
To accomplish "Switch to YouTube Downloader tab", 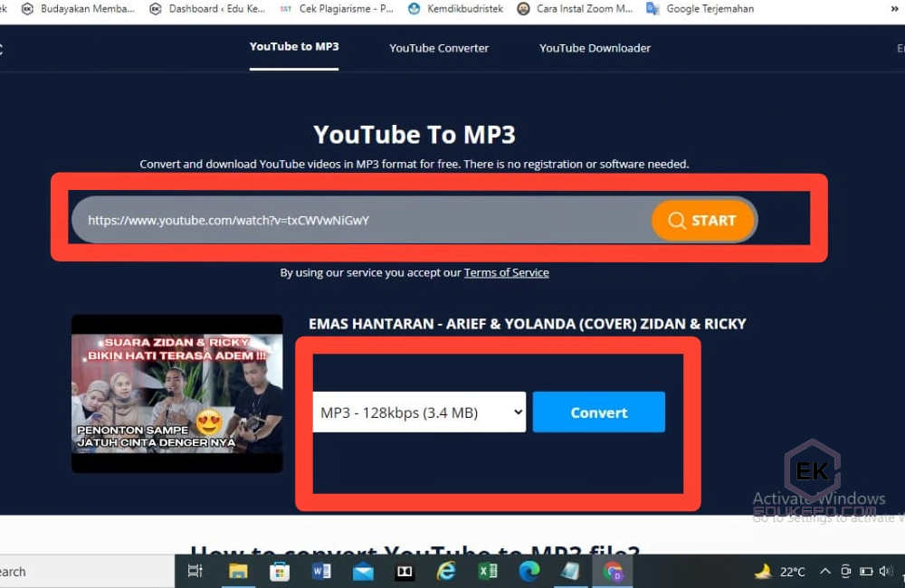I will pos(595,48).
